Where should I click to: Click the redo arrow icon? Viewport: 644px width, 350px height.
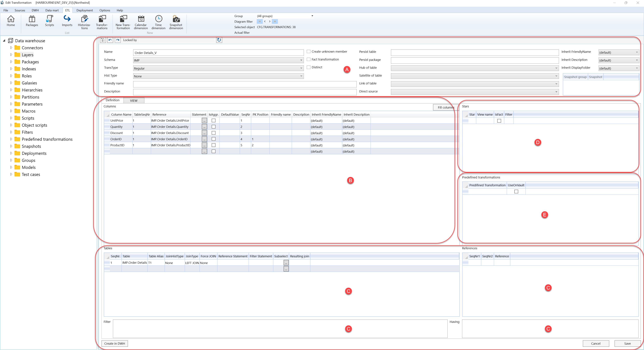(x=118, y=40)
